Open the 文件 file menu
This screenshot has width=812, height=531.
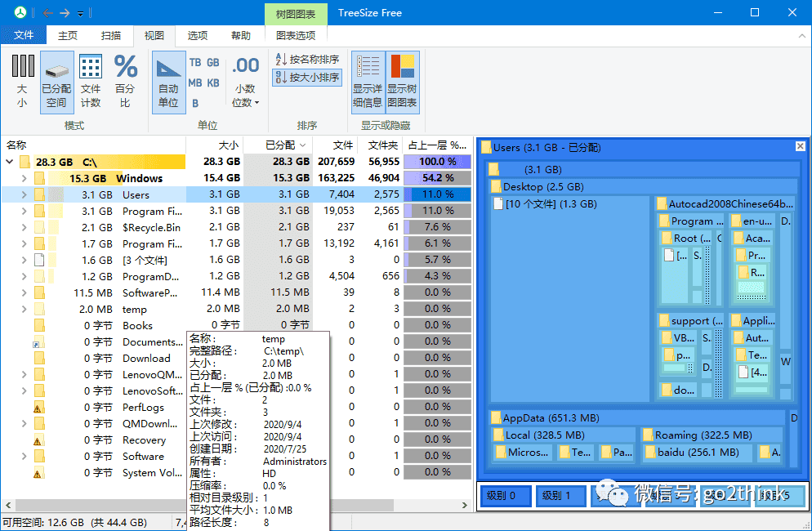pyautogui.click(x=24, y=35)
